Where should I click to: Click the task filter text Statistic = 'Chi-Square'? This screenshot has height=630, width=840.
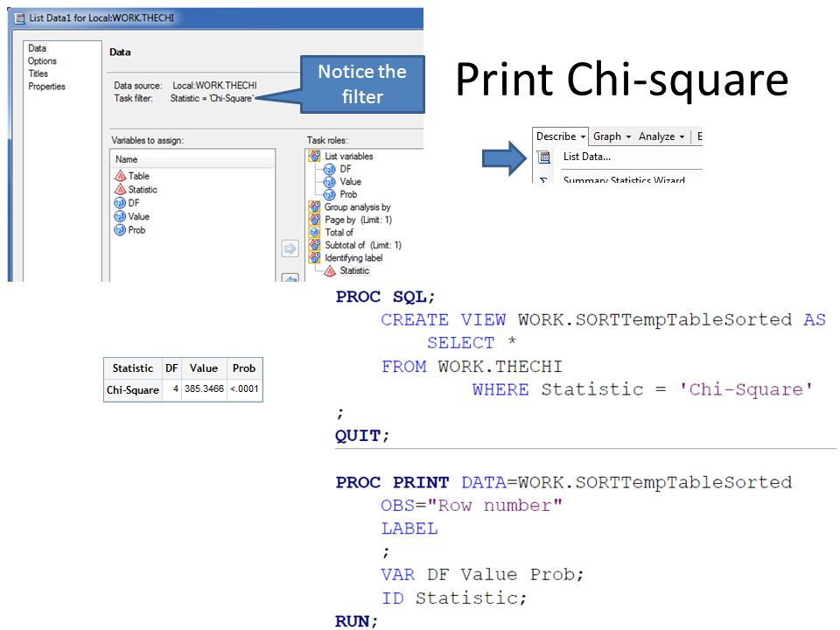pyautogui.click(x=212, y=99)
